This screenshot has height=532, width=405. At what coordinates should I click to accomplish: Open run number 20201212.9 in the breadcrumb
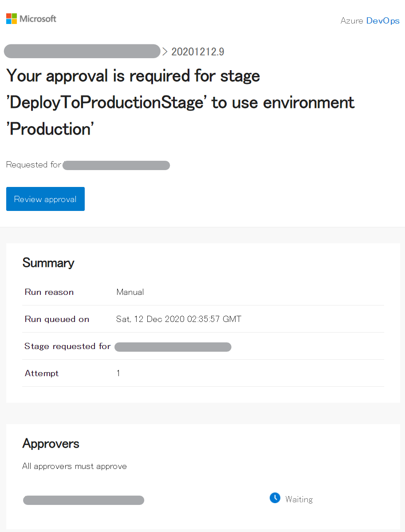click(x=197, y=52)
